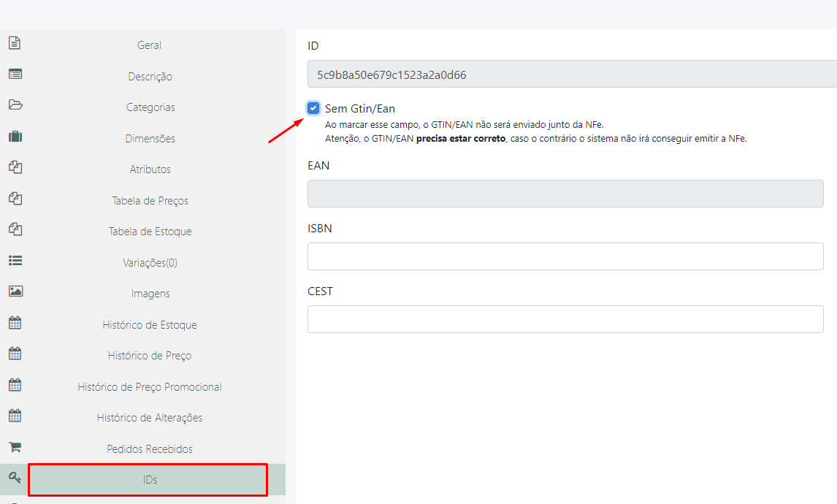Click the picture icon beside Imagens
The width and height of the screenshot is (837, 504).
(x=15, y=291)
